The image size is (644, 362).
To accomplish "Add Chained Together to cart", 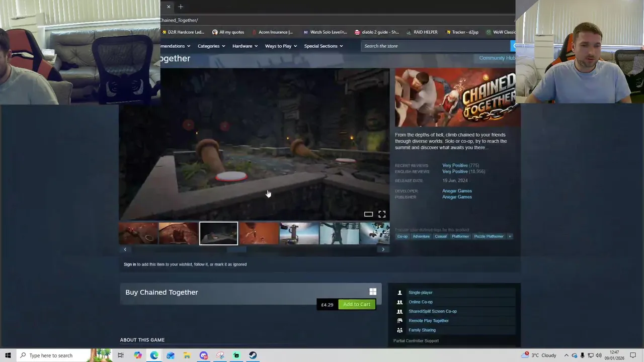I will [357, 304].
